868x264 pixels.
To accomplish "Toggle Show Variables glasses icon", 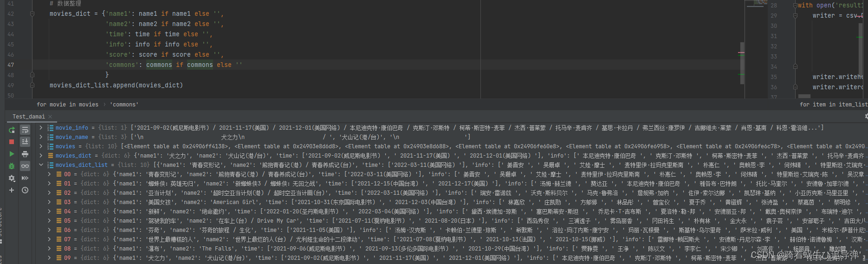I will coord(25,166).
